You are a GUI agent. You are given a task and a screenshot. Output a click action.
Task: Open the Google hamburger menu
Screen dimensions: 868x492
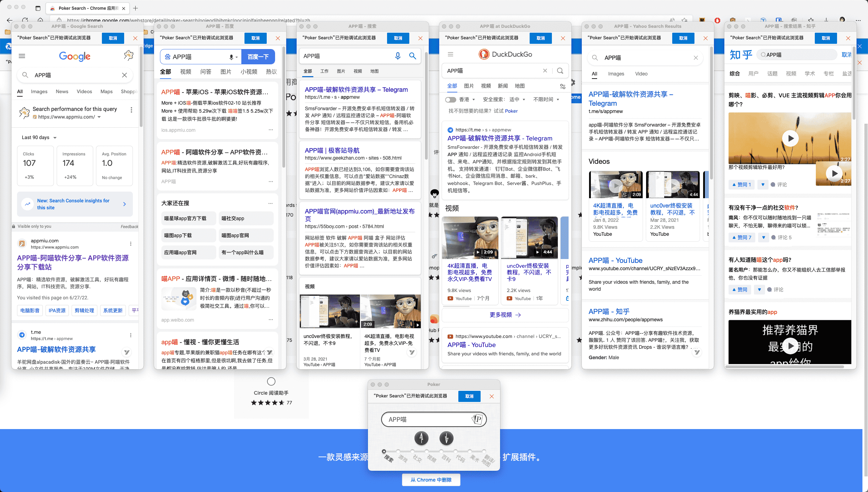[x=22, y=56]
